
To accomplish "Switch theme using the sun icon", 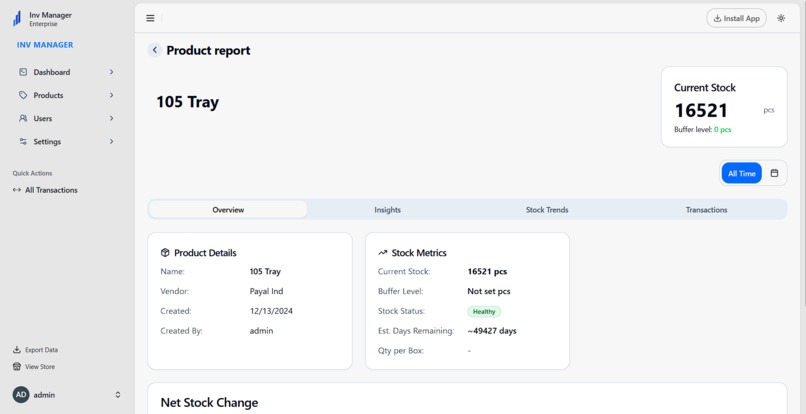I will pyautogui.click(x=781, y=18).
